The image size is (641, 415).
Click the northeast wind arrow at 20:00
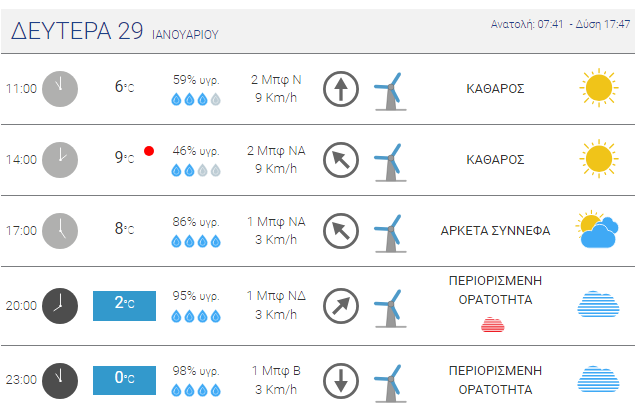341,306
